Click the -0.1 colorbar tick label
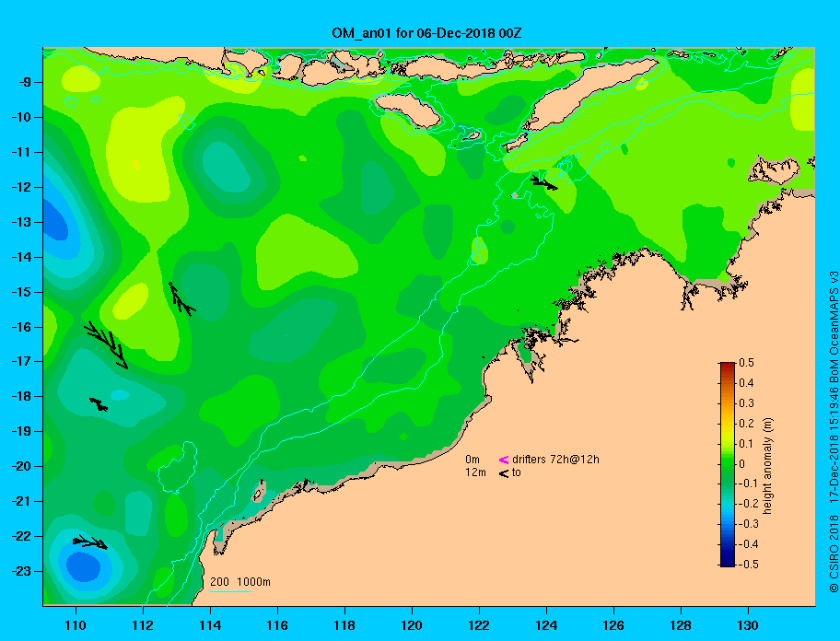Viewport: 840px width, 641px height. (x=748, y=484)
